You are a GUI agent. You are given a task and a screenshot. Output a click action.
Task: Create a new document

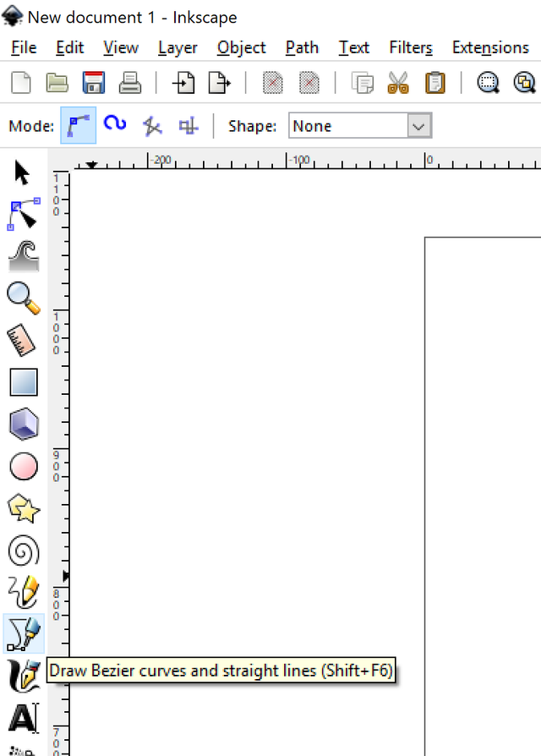click(x=21, y=82)
